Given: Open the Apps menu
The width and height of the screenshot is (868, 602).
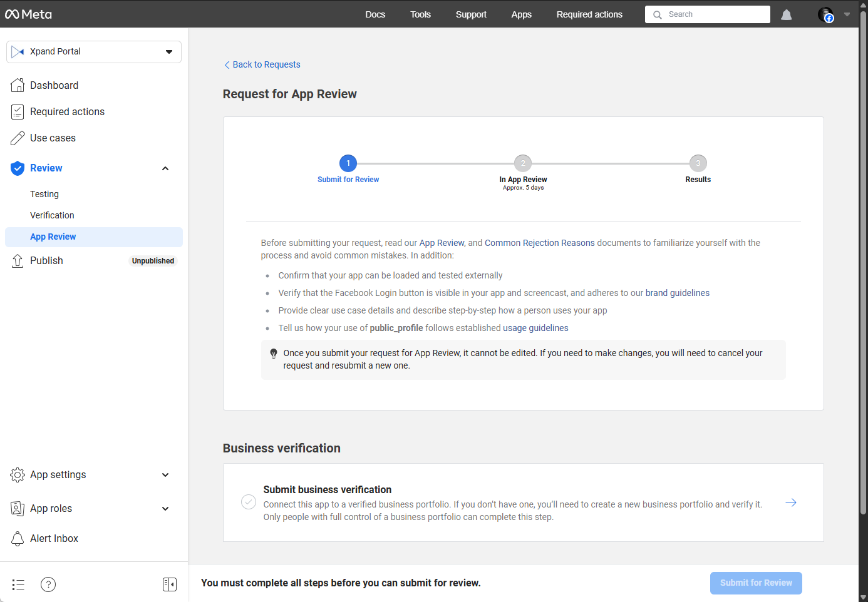Looking at the screenshot, I should pyautogui.click(x=522, y=14).
